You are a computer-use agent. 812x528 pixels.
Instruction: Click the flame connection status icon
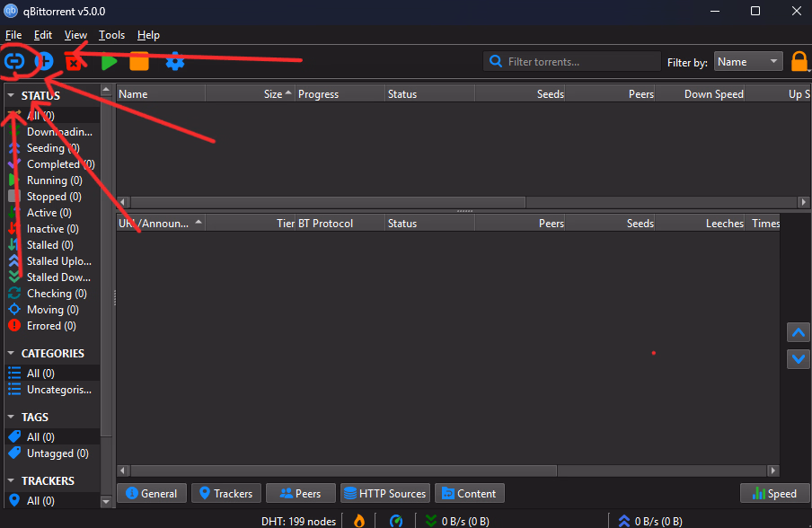click(x=359, y=520)
